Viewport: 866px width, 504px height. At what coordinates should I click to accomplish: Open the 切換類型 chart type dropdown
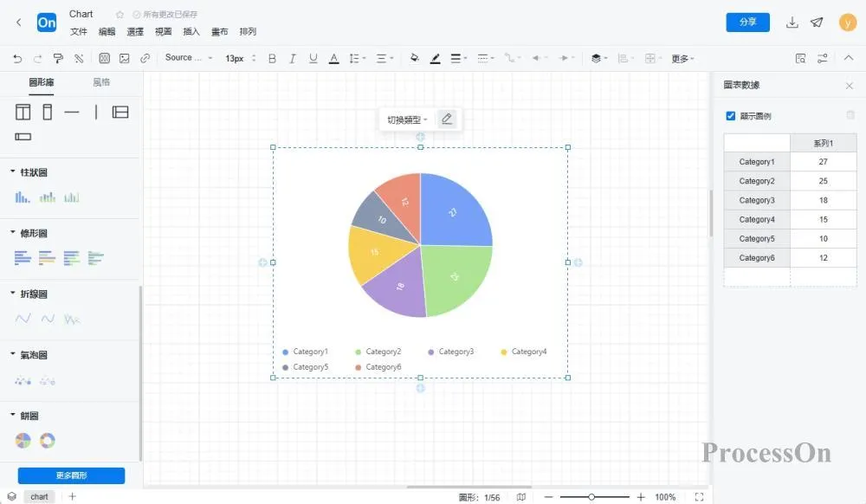(407, 120)
